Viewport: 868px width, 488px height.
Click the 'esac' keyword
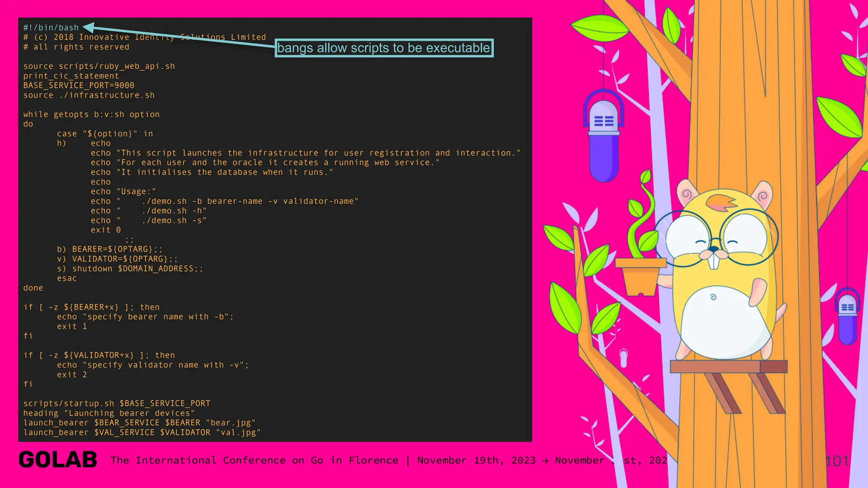pos(67,278)
